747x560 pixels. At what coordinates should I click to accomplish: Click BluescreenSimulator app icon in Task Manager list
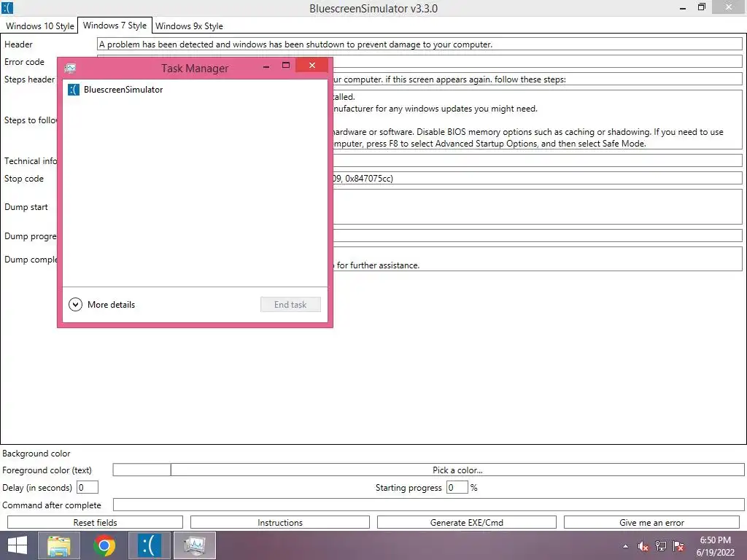74,90
